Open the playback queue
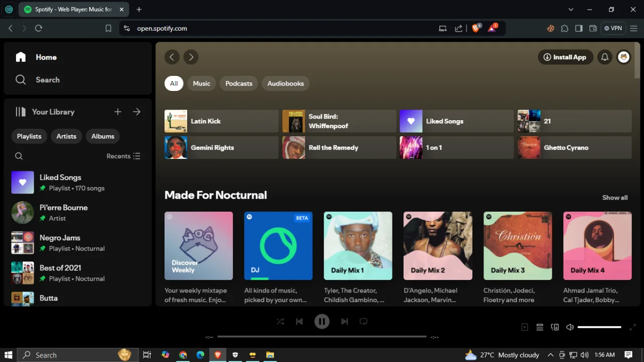 click(x=540, y=327)
